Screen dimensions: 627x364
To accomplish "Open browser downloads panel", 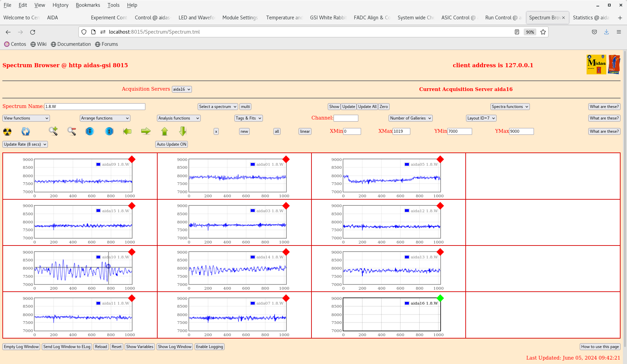I will 606,32.
